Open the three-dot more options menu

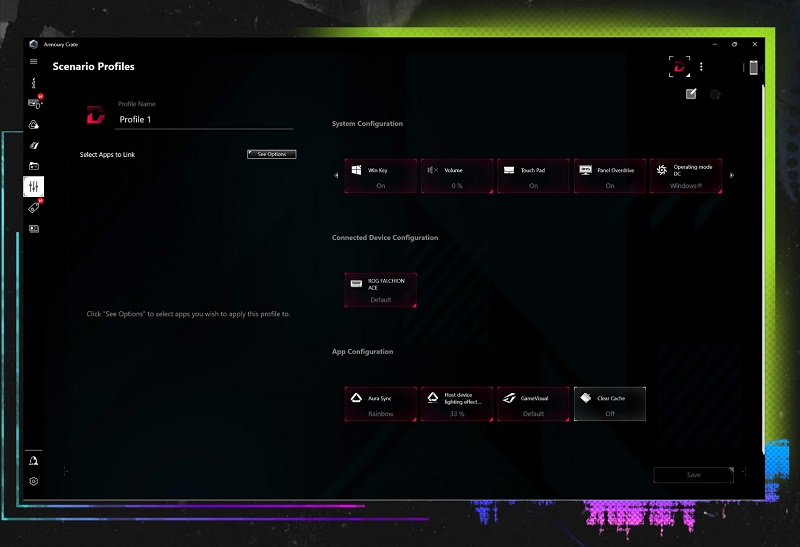tap(702, 67)
